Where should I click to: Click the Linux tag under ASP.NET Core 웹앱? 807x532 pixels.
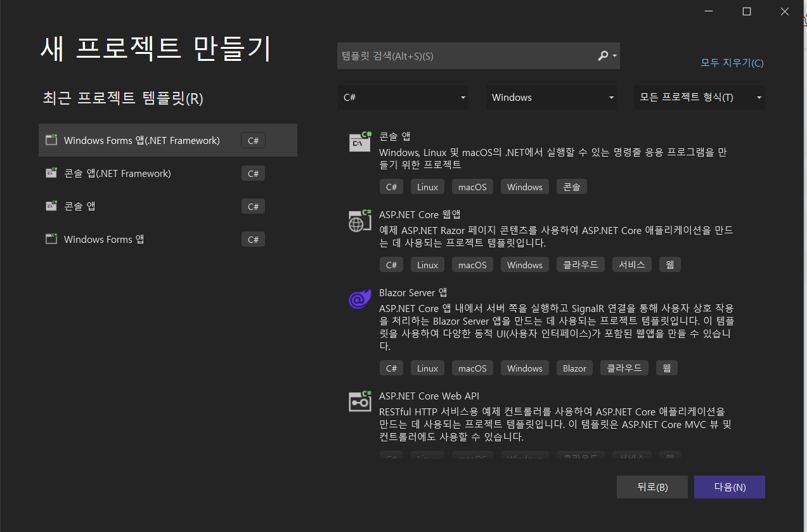coord(428,265)
